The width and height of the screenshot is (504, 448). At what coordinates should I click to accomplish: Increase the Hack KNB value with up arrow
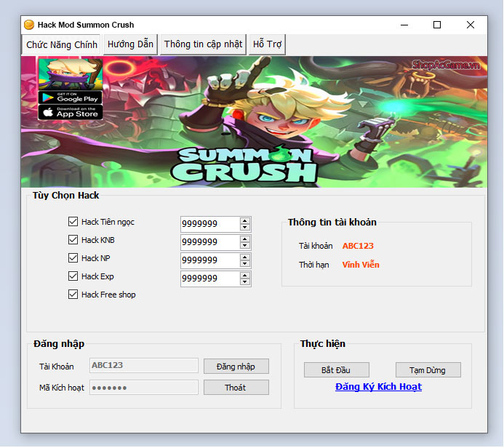(245, 239)
